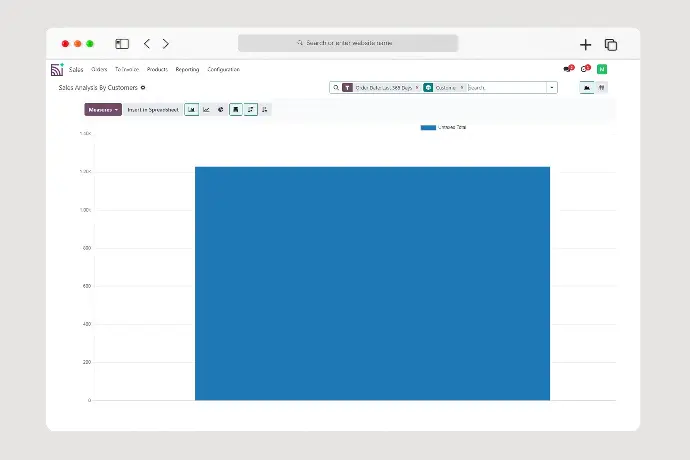Focus the Search input field
The height and width of the screenshot is (460, 690).
click(506, 88)
